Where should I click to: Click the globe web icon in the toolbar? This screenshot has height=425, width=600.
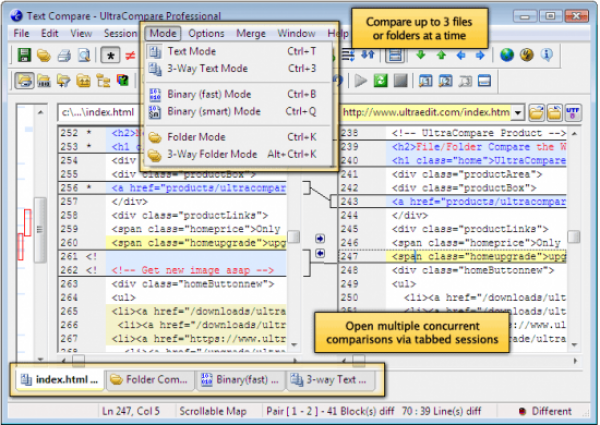(507, 56)
